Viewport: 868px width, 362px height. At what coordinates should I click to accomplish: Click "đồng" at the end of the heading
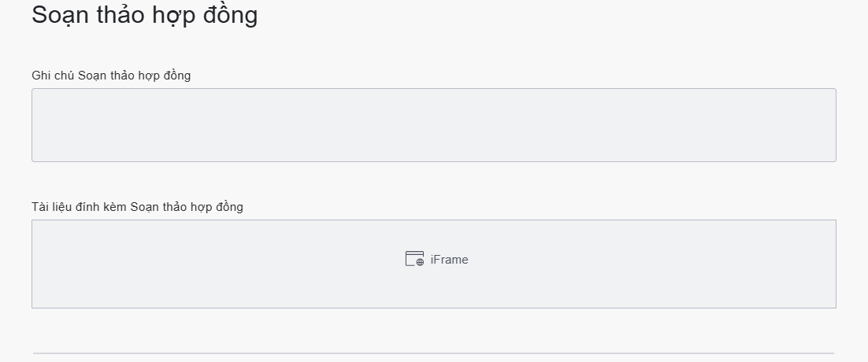coord(232,15)
